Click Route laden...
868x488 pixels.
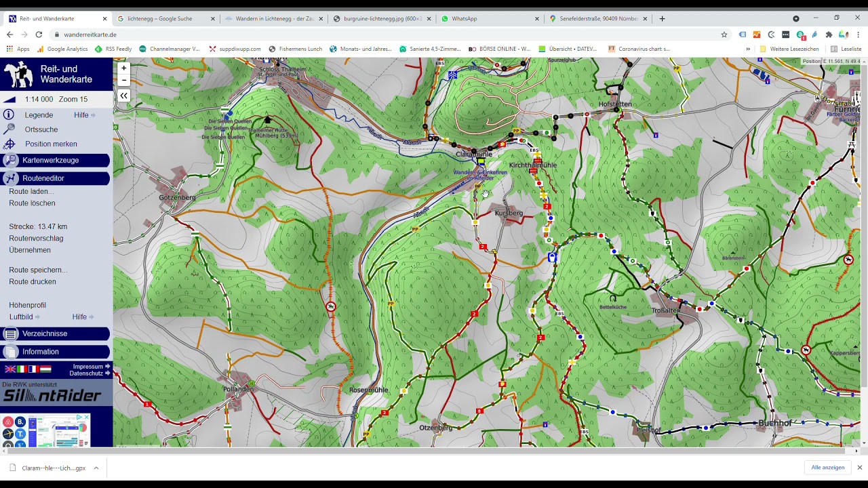31,191
